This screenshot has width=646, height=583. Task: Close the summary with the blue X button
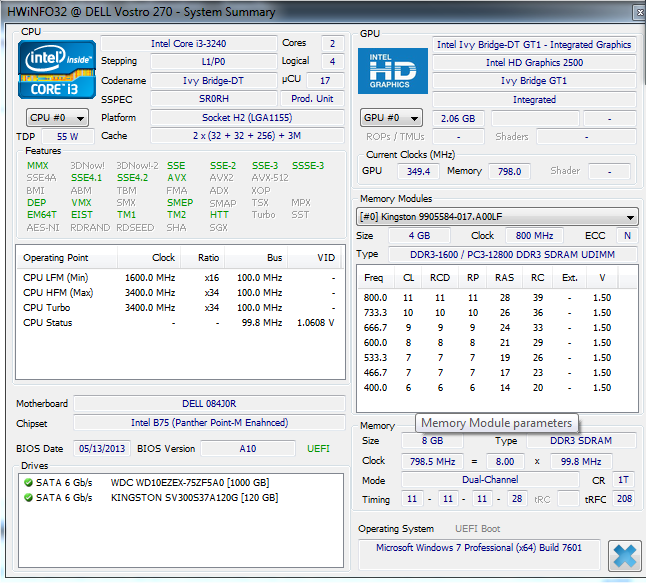click(623, 554)
